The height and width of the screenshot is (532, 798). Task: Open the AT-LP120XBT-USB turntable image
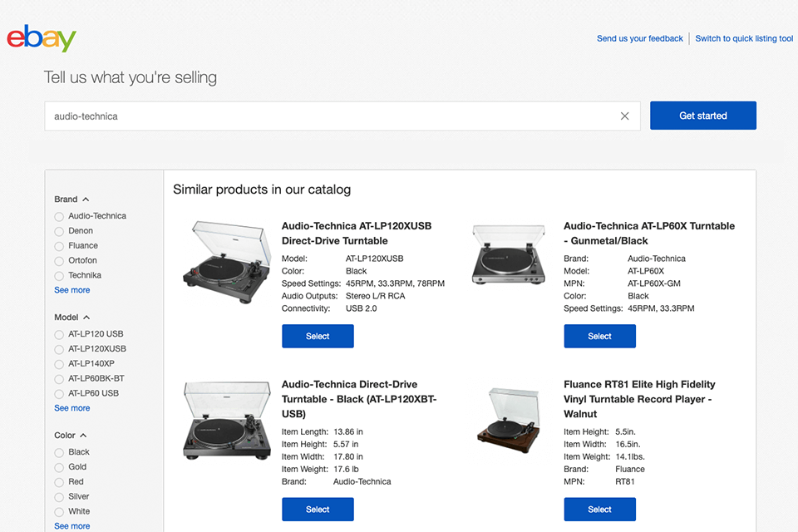click(227, 421)
